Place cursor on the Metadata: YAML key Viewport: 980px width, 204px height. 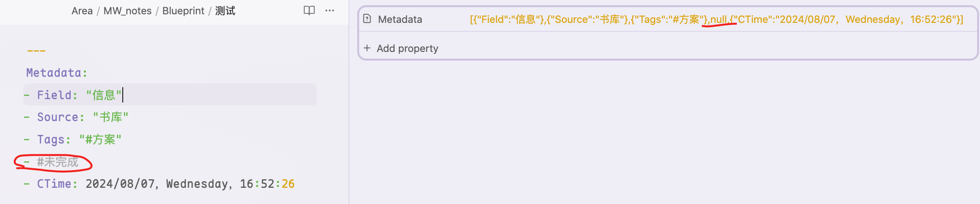[57, 73]
